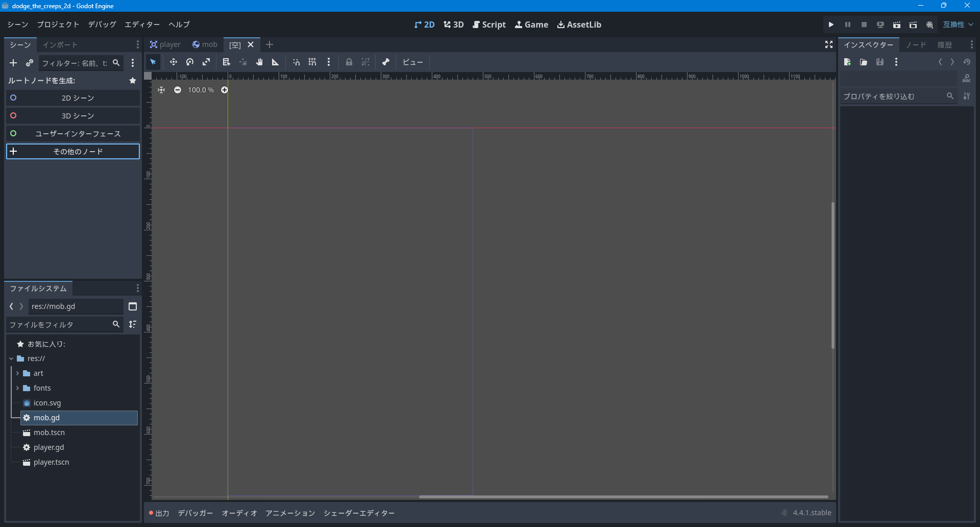Viewport: 980px width, 527px height.
Task: Open the Inspector object history icon
Action: click(x=967, y=62)
